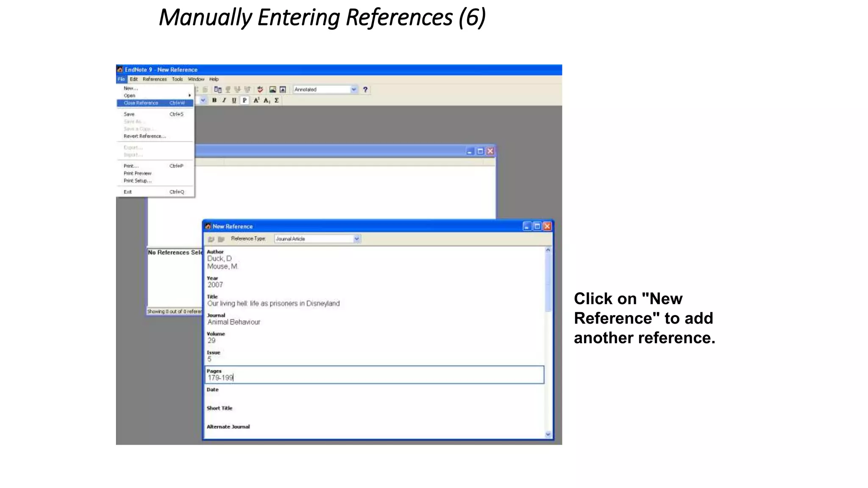Choose Print... from the File menu
Image resolution: width=868 pixels, height=488 pixels.
[155, 166]
